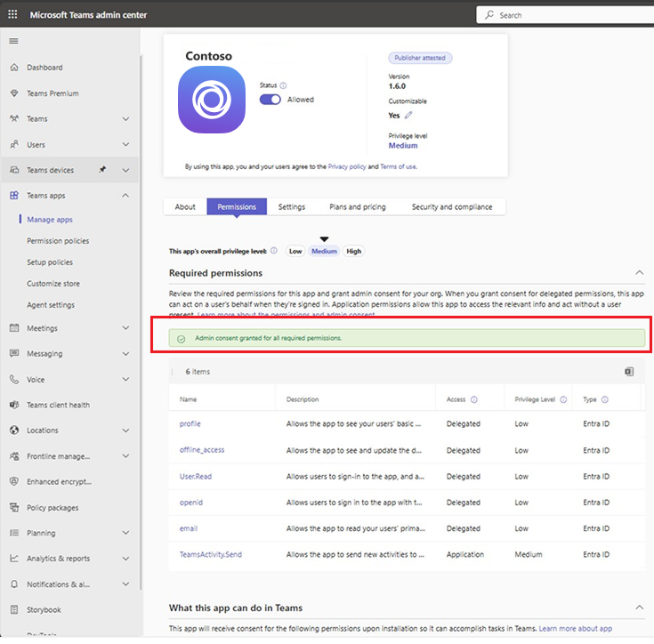Click the pencil icon next to Customizable Yes
The image size is (654, 644).
(408, 115)
